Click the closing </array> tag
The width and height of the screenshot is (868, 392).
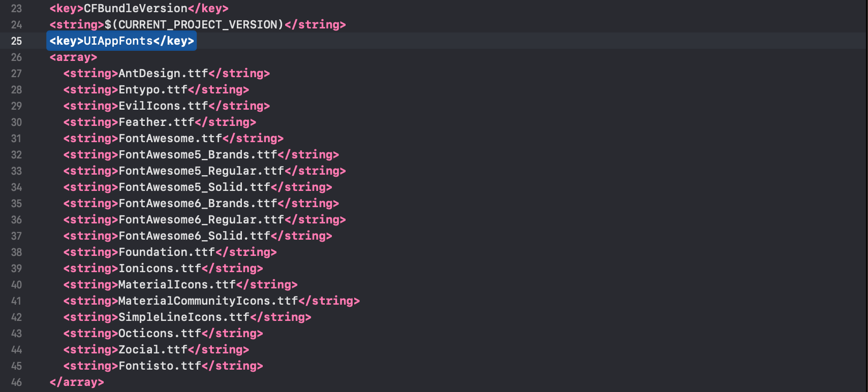tap(77, 382)
